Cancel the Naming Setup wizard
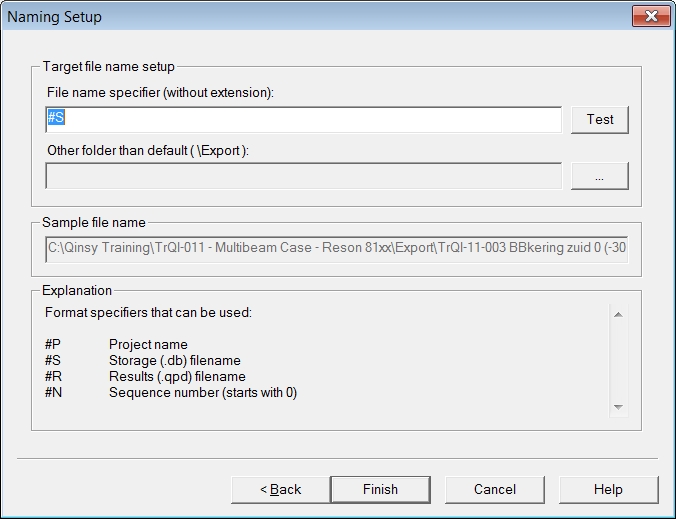The image size is (676, 519). coord(494,489)
